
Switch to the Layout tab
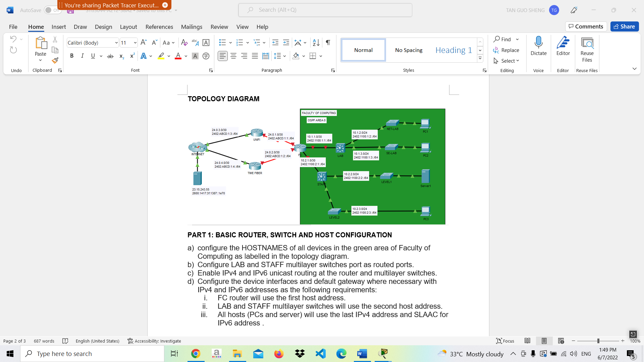click(x=128, y=27)
